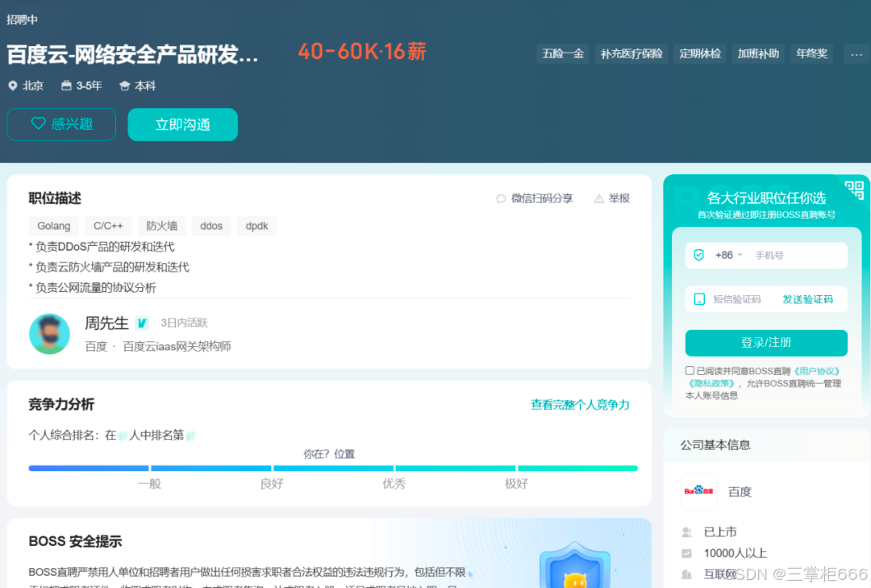Click the 举报 warning triangle icon
Viewport: 871px width, 588px height.
click(598, 198)
